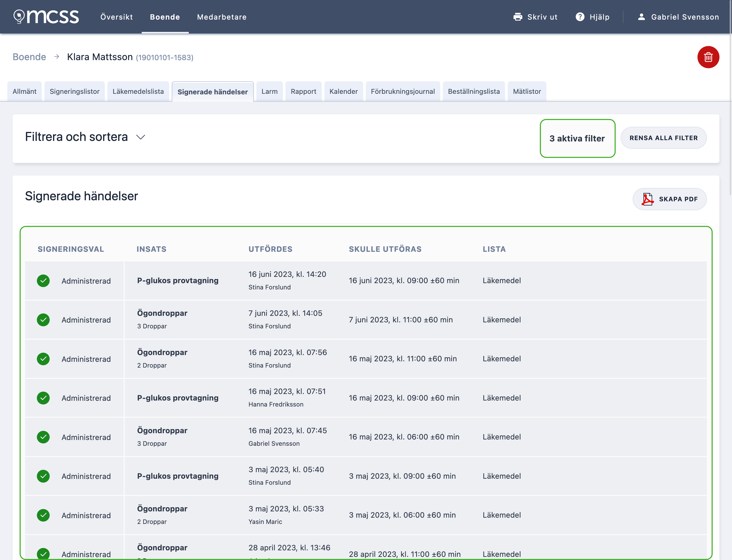Click 16 juni 2023, kl. 09:00 ±60 min
Image resolution: width=732 pixels, height=560 pixels.
[404, 281]
